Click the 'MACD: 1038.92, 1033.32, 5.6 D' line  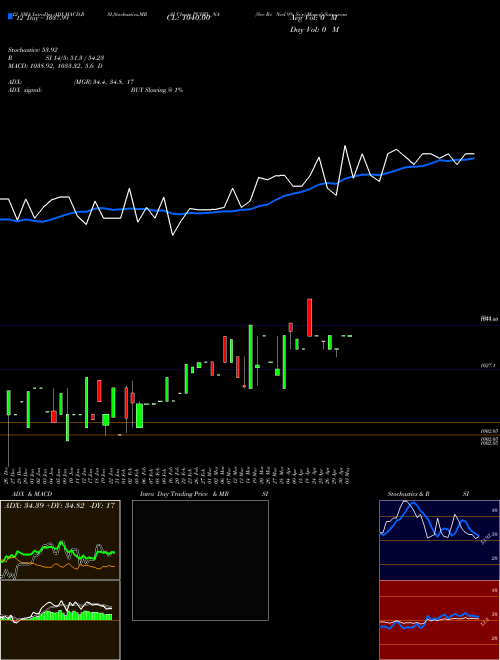(55, 66)
